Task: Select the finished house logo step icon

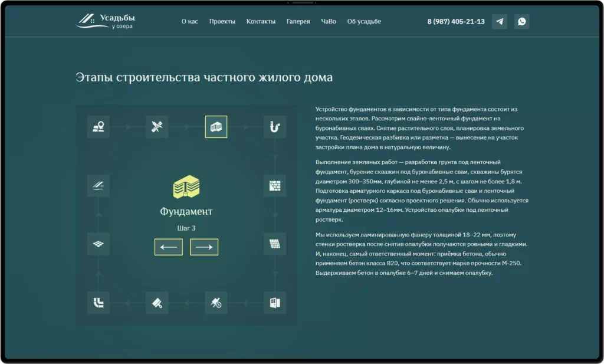Action: (99, 186)
